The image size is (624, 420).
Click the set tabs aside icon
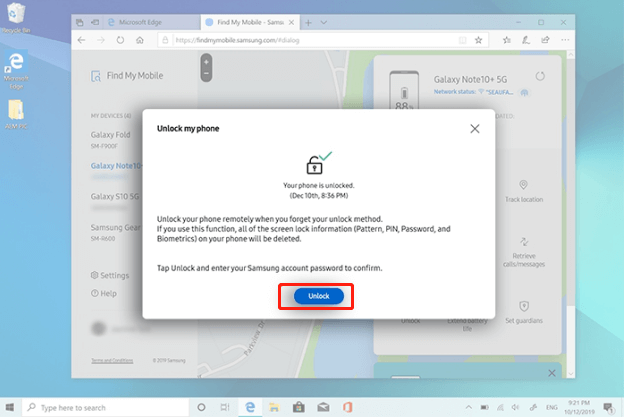[95, 22]
